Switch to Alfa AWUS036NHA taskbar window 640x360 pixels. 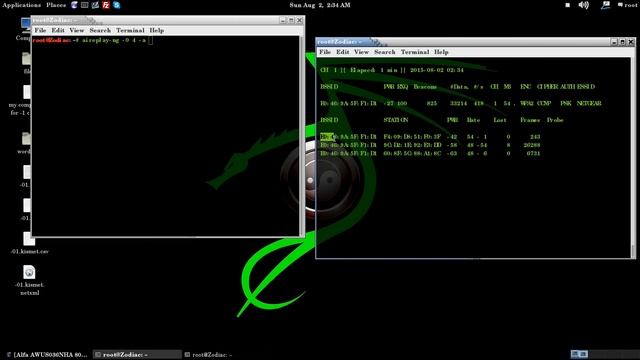click(47, 355)
